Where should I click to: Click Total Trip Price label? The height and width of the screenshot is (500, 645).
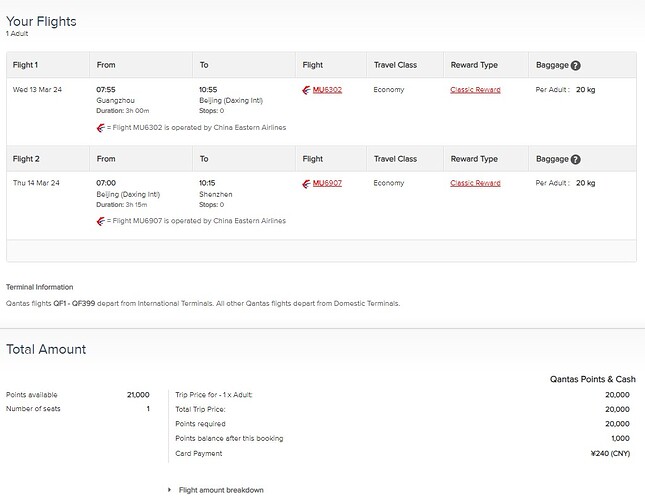[200, 409]
